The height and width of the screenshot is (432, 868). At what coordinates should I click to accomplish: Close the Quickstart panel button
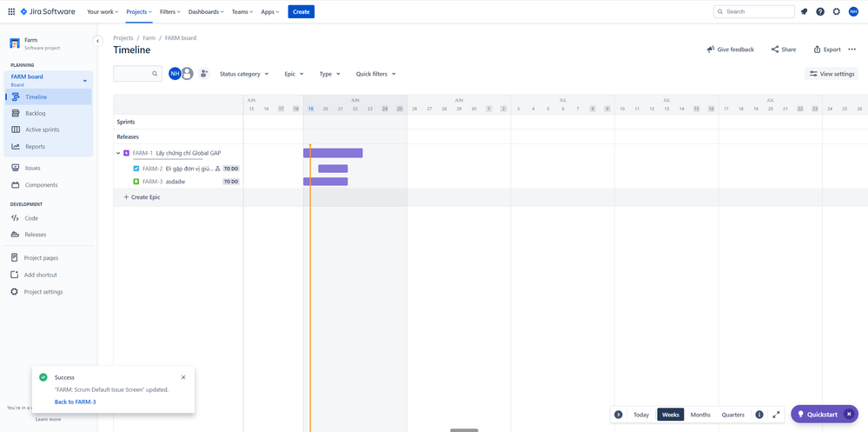(x=849, y=414)
